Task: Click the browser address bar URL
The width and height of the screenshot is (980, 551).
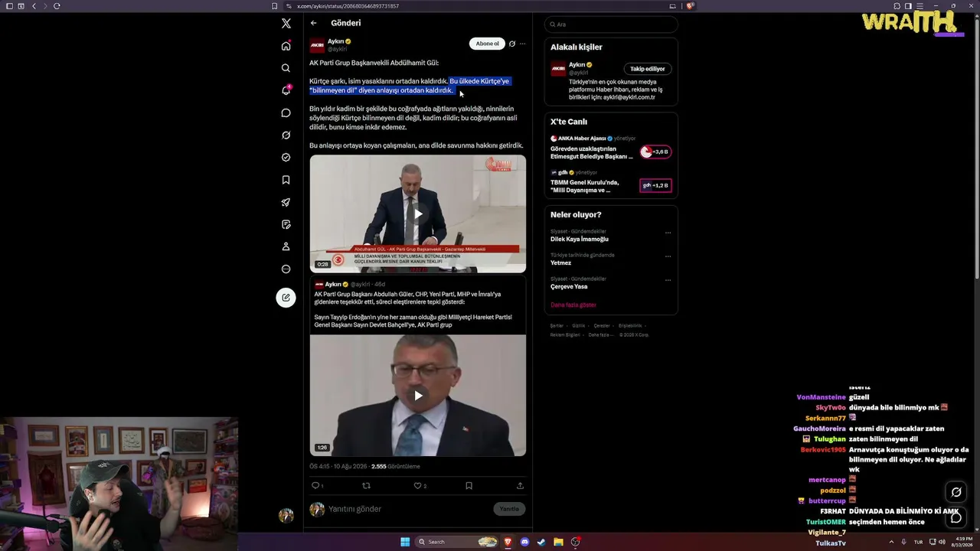Action: (x=348, y=6)
